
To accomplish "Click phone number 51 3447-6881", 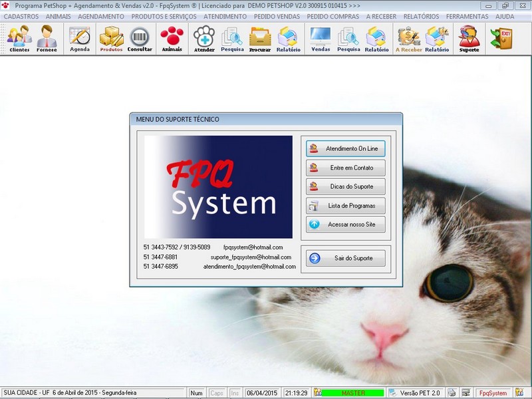I will point(160,257).
